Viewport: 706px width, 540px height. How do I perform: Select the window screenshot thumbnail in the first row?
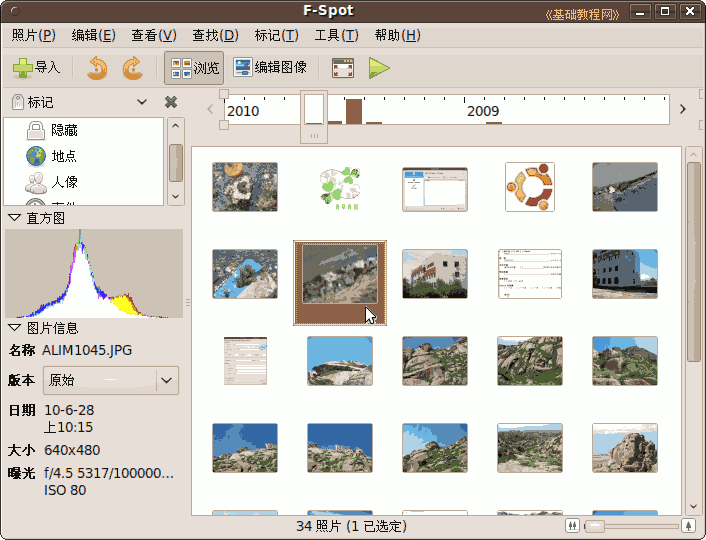click(x=434, y=189)
